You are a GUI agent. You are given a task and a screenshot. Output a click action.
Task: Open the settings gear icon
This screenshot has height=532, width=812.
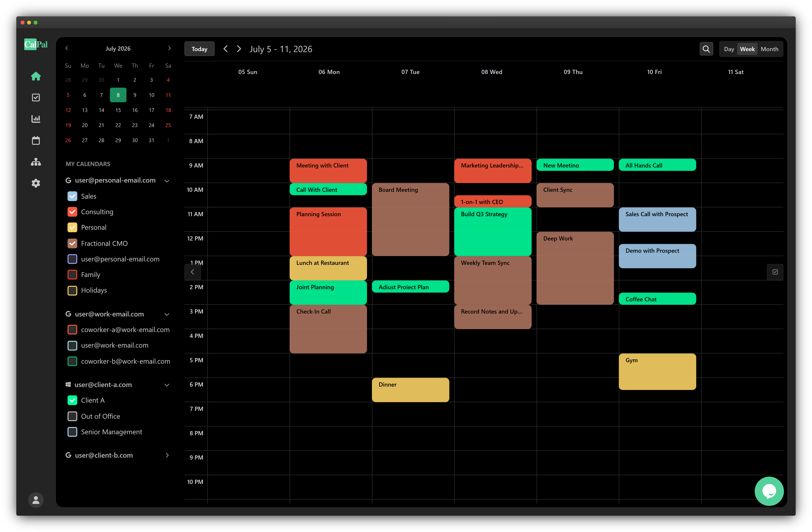pos(36,183)
